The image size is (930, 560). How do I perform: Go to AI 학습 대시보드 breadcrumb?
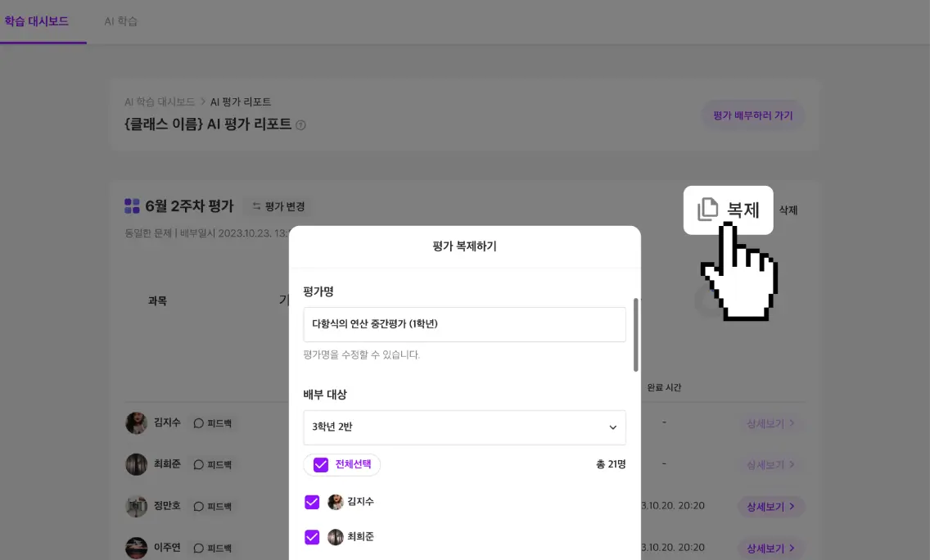pyautogui.click(x=160, y=102)
